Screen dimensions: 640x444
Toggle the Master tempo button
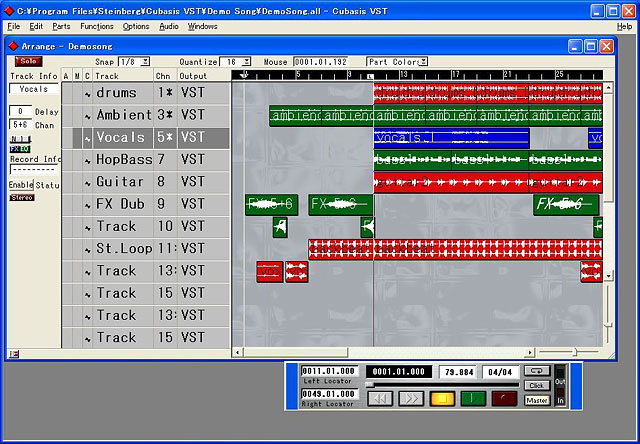(537, 400)
